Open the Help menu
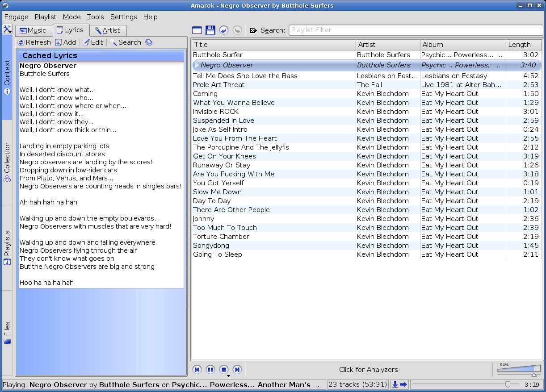Image resolution: width=546 pixels, height=392 pixels. pyautogui.click(x=151, y=17)
